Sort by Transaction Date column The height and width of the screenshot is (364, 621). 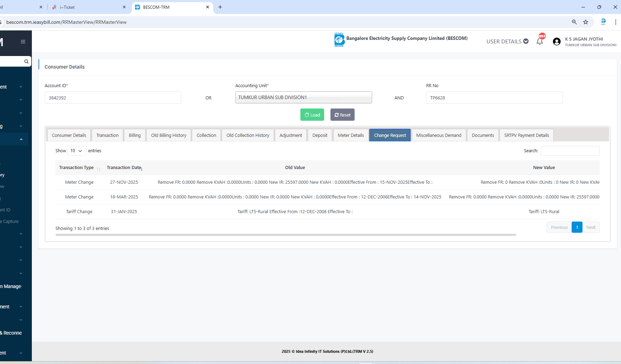point(124,168)
